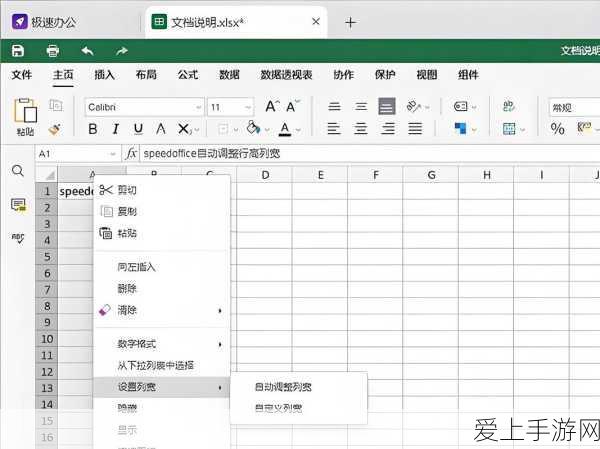Select 自动调整列宽 in the submenu
The height and width of the screenshot is (449, 600).
click(298, 387)
